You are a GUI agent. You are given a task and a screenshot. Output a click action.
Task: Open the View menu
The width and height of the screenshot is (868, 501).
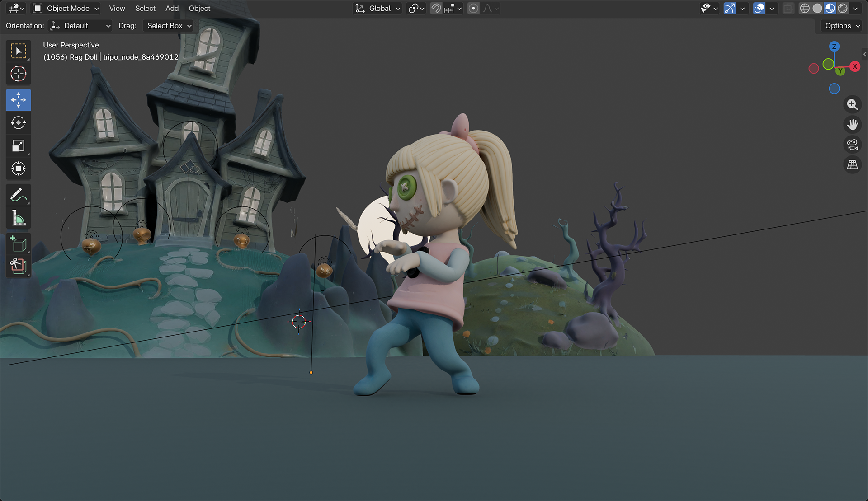(x=117, y=8)
